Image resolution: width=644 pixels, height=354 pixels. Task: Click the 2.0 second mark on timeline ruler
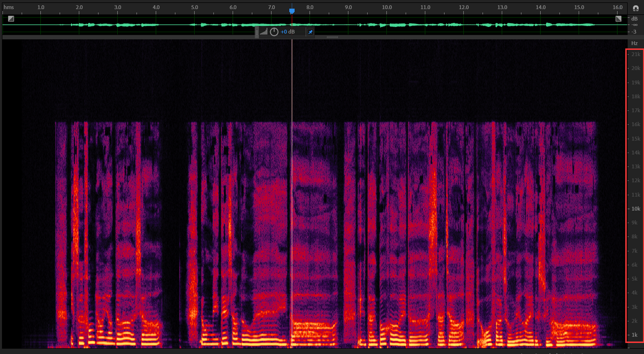click(x=80, y=8)
